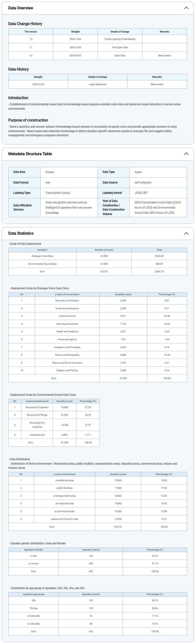Select the 'Culture and Life' topic row
Image resolution: width=196 pixels, height=644 pixels.
point(67,316)
